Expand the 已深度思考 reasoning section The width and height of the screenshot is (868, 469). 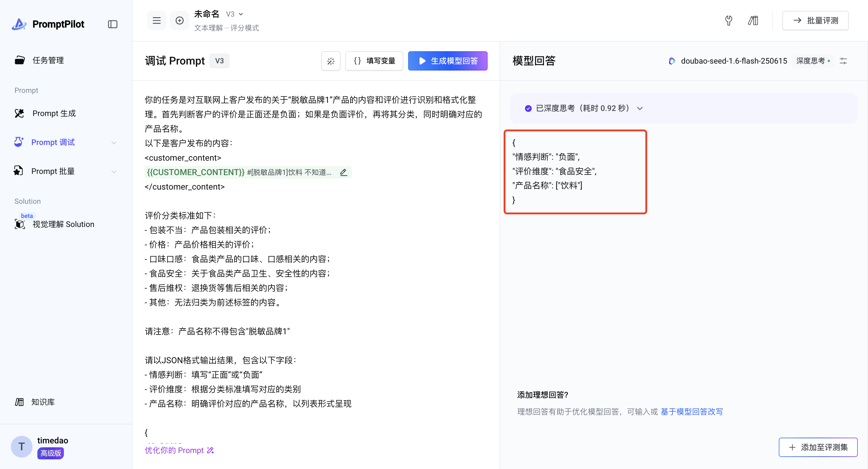click(640, 108)
